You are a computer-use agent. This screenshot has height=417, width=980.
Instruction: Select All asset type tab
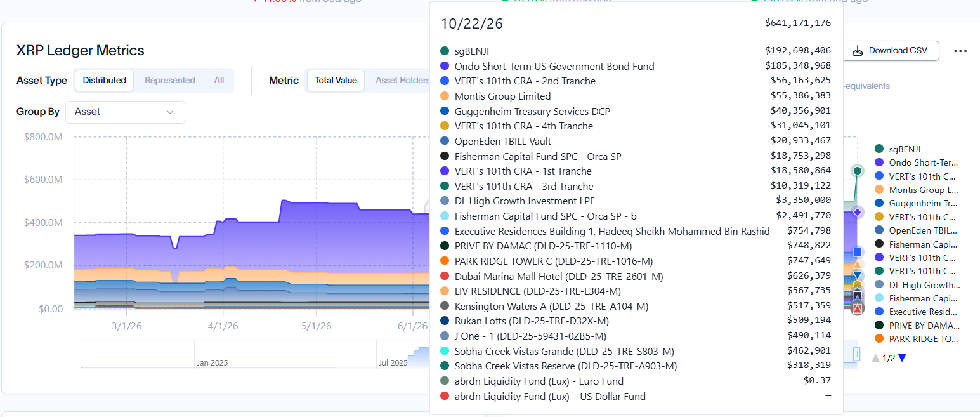(x=219, y=81)
